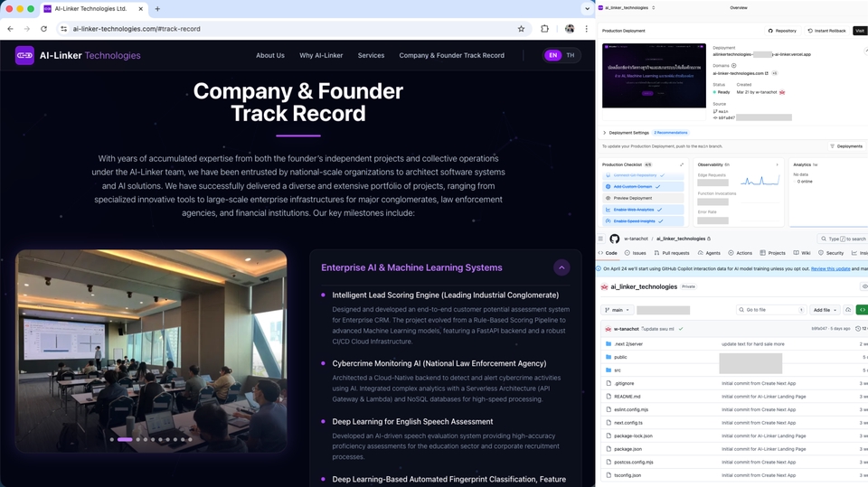This screenshot has width=868, height=487.
Task: Click the active carousel slide indicator
Action: [125, 439]
